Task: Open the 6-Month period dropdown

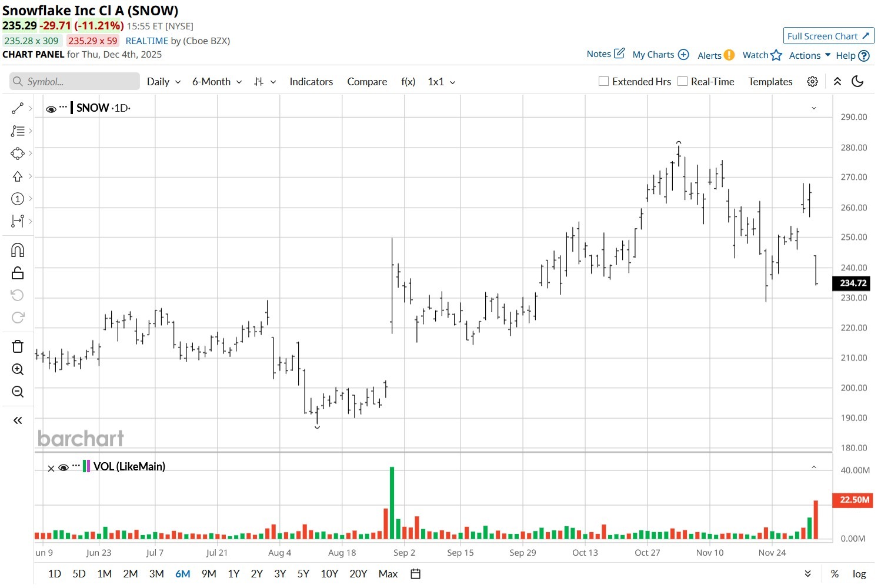Action: (x=217, y=82)
